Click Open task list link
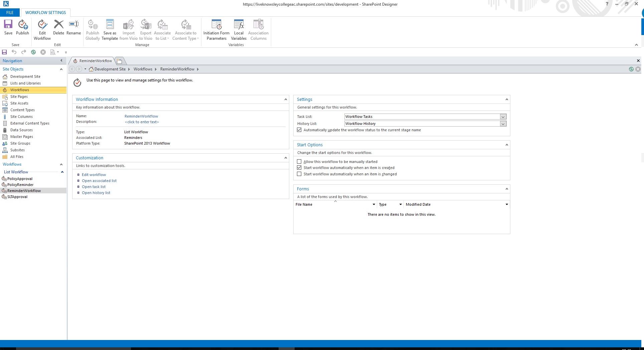This screenshot has height=350, width=644. pyautogui.click(x=94, y=187)
